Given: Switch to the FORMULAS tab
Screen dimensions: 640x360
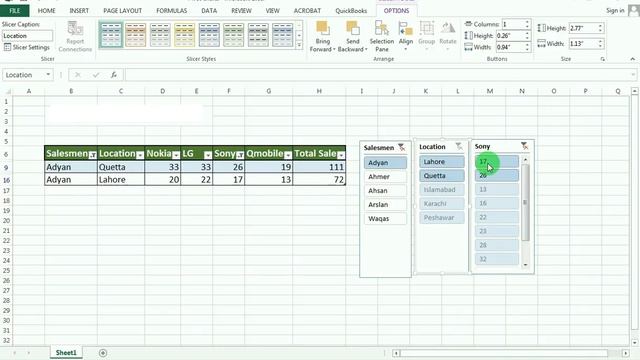Looking at the screenshot, I should tap(171, 11).
